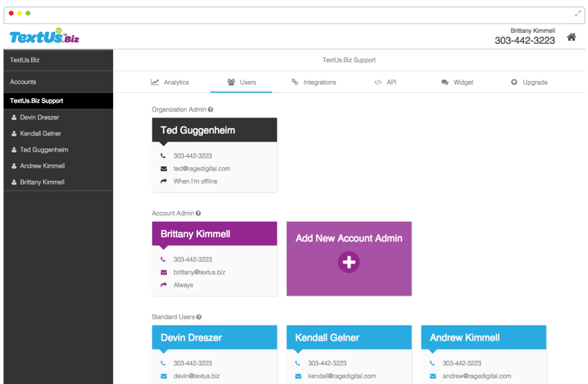The width and height of the screenshot is (588, 384).
Task: Open Ted Guggenheim card header
Action: 214,129
